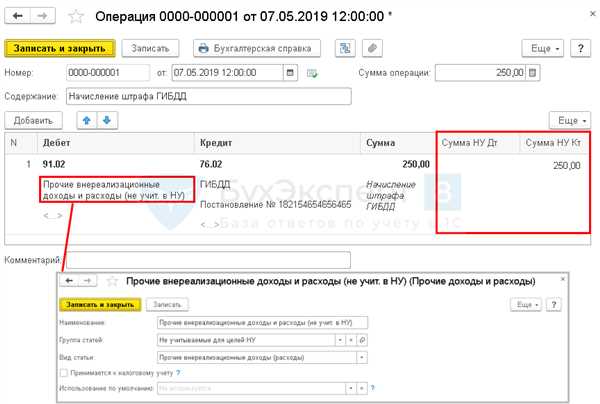
Task: Click the Группа статей text field
Action: (246, 340)
